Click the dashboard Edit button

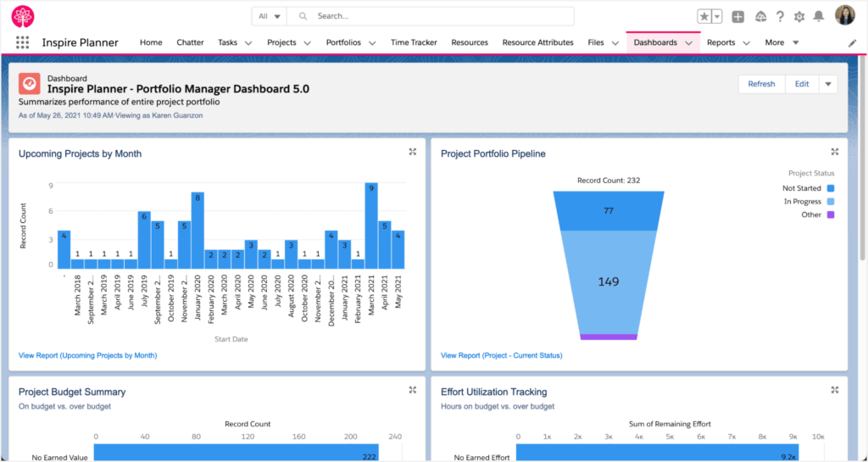[x=802, y=84]
